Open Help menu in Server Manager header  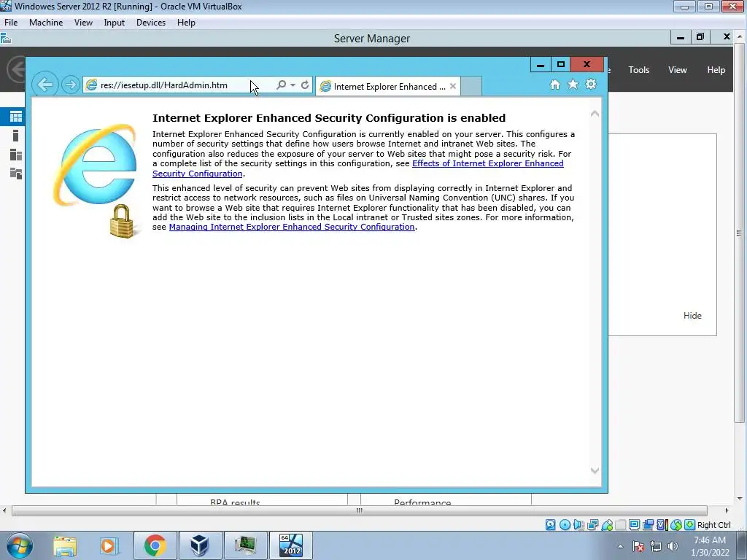[x=716, y=70]
